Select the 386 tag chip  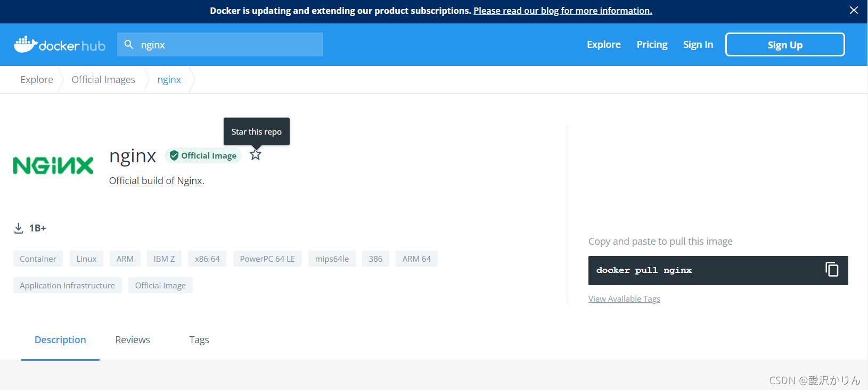click(375, 259)
